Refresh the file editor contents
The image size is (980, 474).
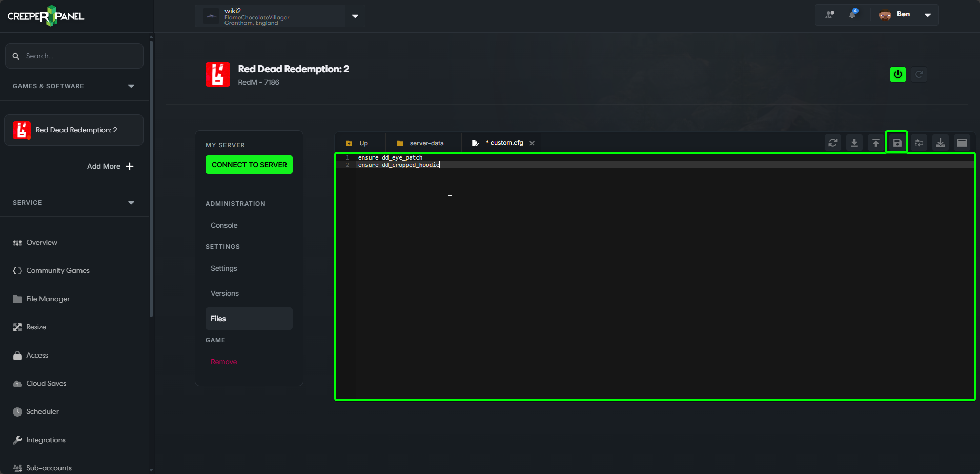[833, 143]
